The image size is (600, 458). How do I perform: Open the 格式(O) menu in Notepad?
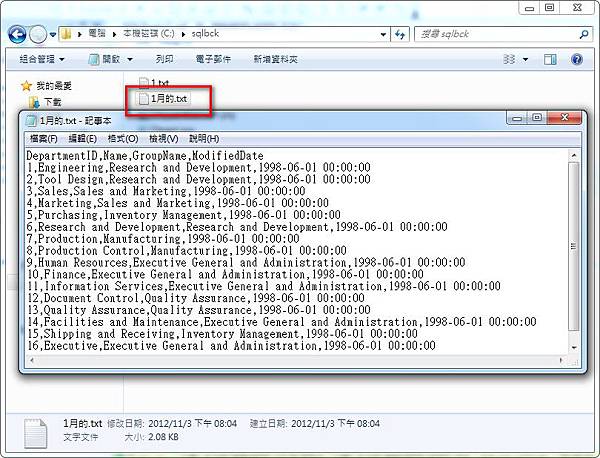click(122, 139)
